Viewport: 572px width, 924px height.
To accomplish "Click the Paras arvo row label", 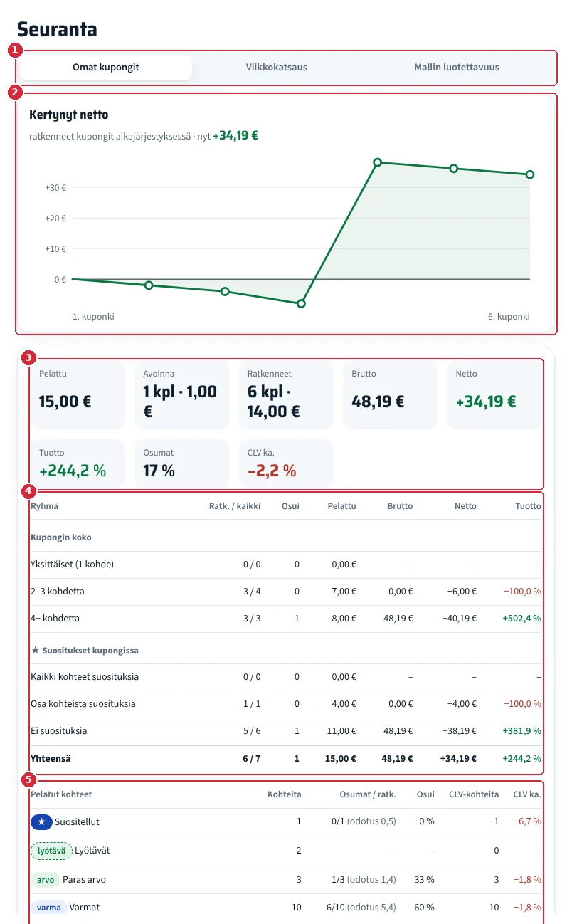I will 84,880.
